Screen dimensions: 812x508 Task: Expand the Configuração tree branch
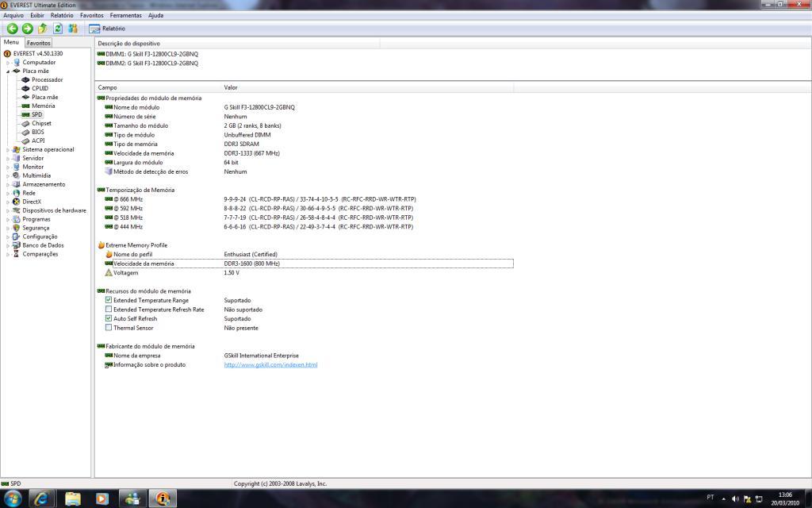8,237
